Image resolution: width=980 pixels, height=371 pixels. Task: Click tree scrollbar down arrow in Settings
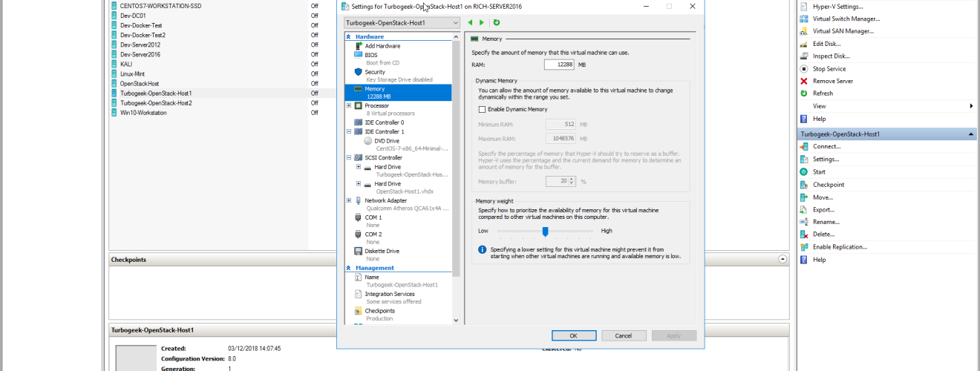457,321
